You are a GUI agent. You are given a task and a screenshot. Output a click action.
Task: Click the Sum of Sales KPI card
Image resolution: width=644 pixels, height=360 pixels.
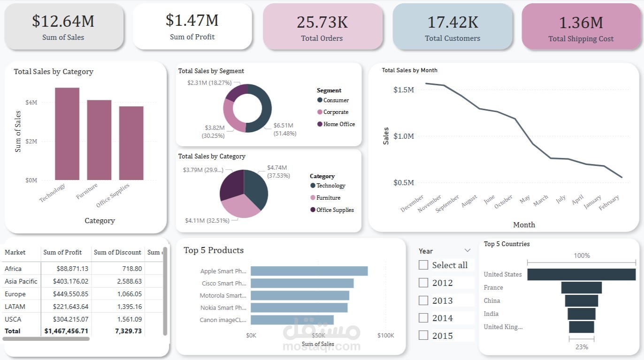[64, 26]
